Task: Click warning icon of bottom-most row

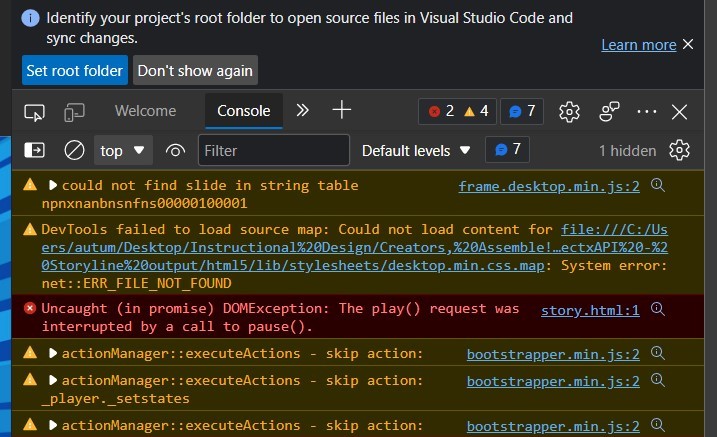Action: pyautogui.click(x=30, y=424)
